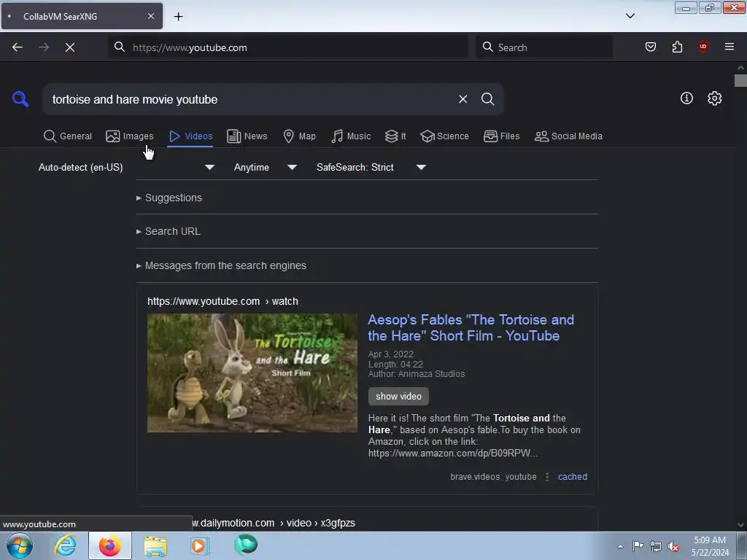Open the dailymotion.com video result URL
Viewport: 747px width, 560px height.
point(274,523)
